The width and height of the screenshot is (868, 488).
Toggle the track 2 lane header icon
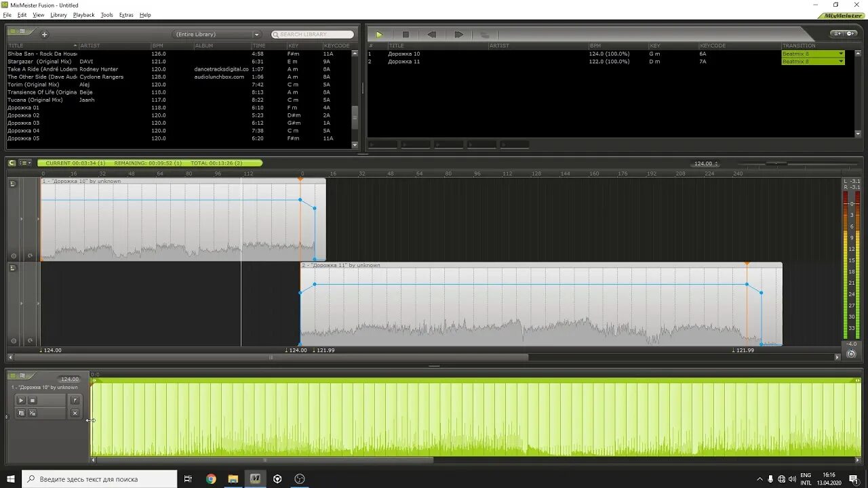13,268
